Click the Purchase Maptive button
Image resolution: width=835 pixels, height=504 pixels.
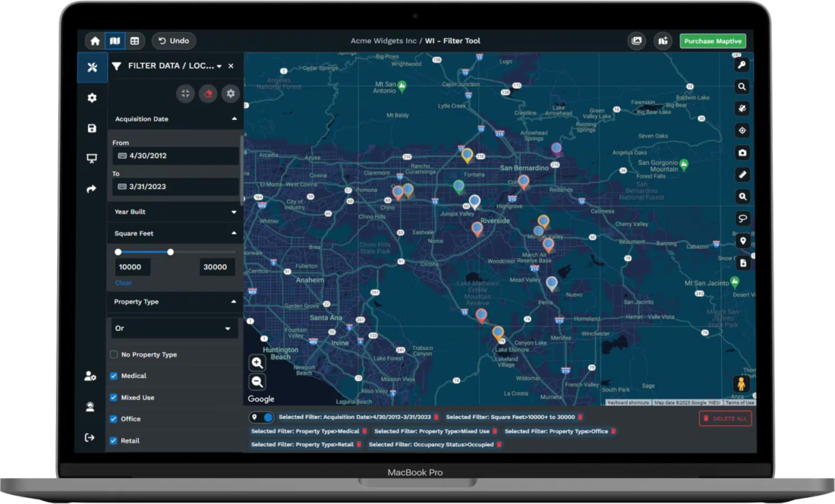pyautogui.click(x=712, y=41)
